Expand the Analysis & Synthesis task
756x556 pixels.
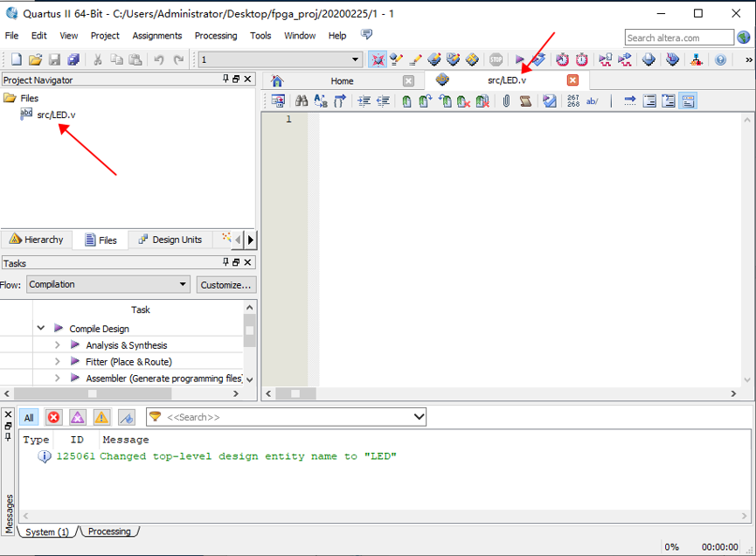(x=58, y=345)
